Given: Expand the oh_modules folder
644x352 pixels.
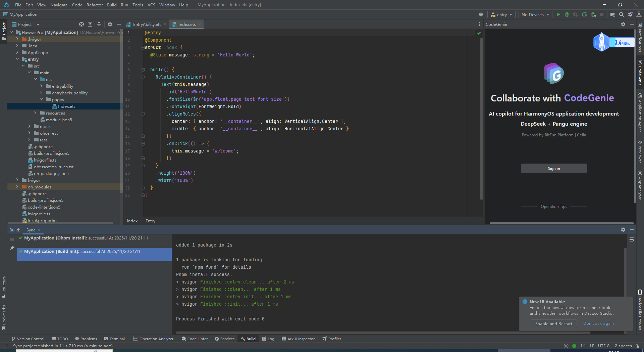Looking at the screenshot, I should click(x=17, y=187).
